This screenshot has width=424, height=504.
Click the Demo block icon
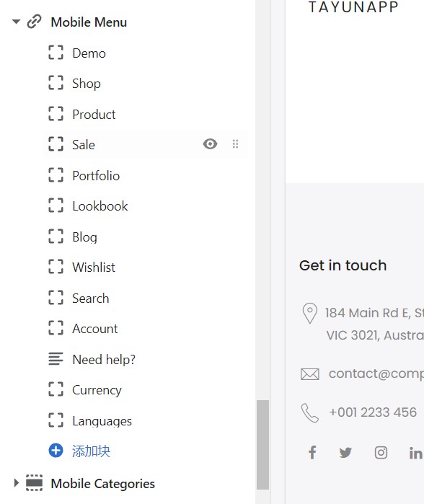56,53
